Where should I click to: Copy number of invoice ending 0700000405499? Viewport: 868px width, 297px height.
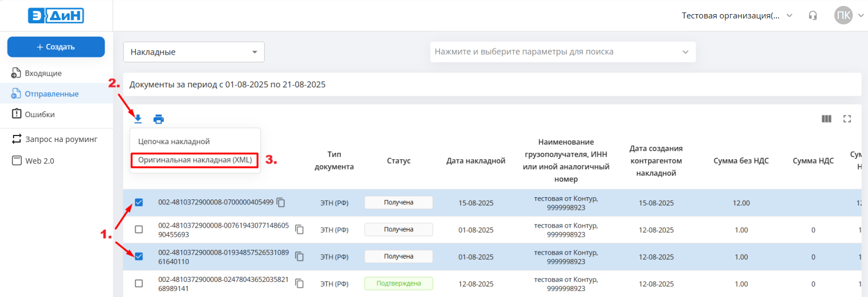click(x=281, y=203)
